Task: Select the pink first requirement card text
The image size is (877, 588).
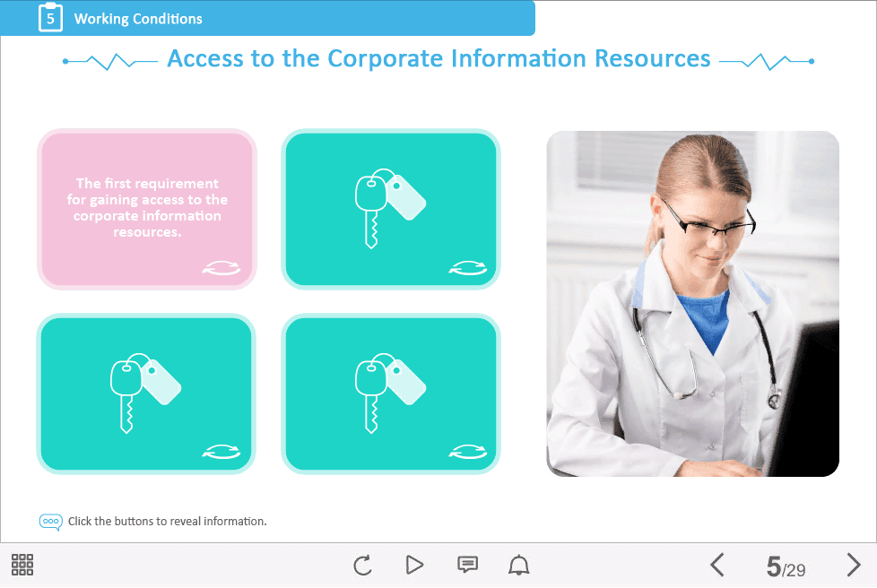Action: (147, 207)
